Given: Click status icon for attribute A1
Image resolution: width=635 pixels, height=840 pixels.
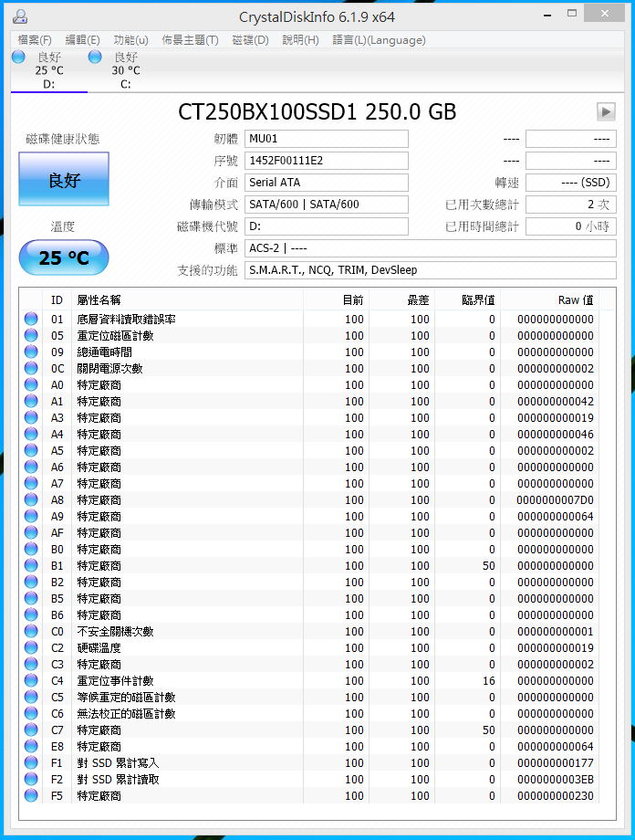Looking at the screenshot, I should [31, 401].
